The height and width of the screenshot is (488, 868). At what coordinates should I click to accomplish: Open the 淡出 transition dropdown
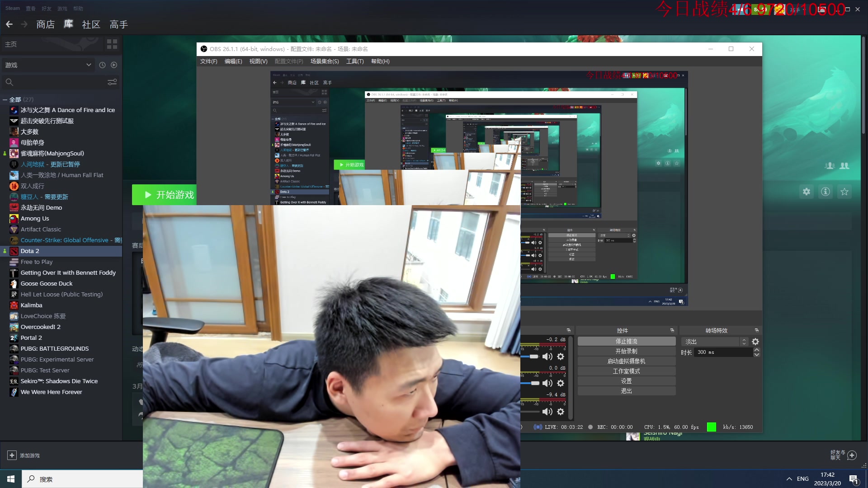[715, 342]
